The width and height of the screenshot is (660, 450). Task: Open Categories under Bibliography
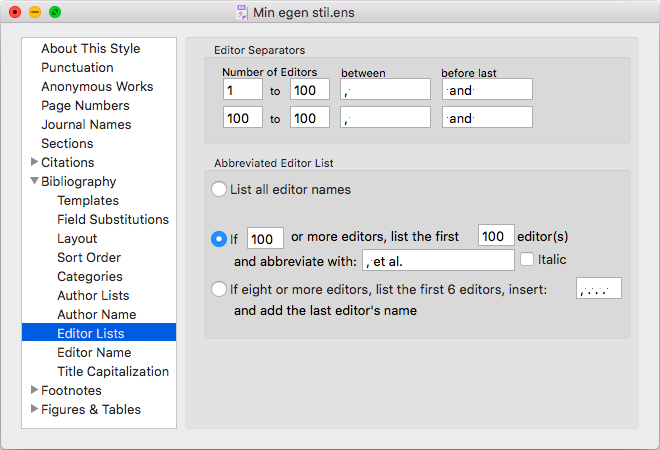tap(90, 276)
